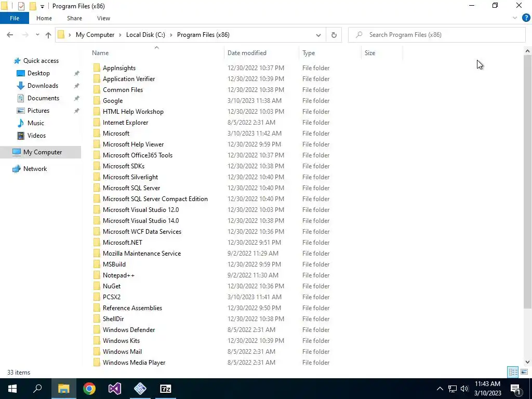Screen dimensions: 532x399
Task: Click the Refresh button in address bar
Action: click(x=334, y=35)
